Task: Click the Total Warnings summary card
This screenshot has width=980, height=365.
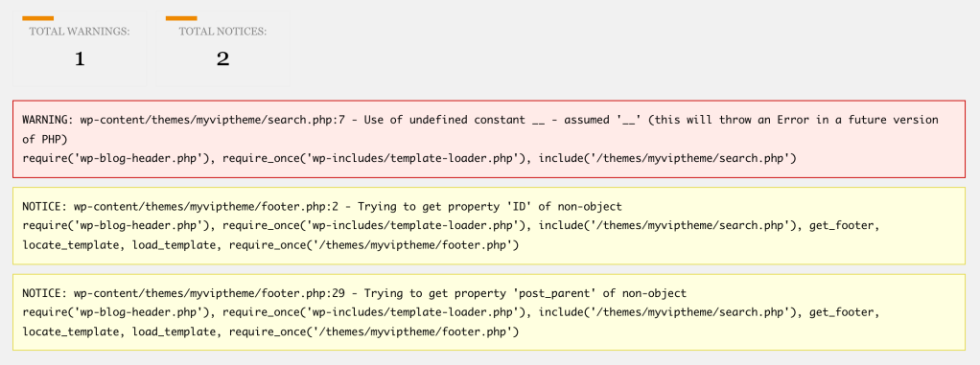Action: (80, 48)
